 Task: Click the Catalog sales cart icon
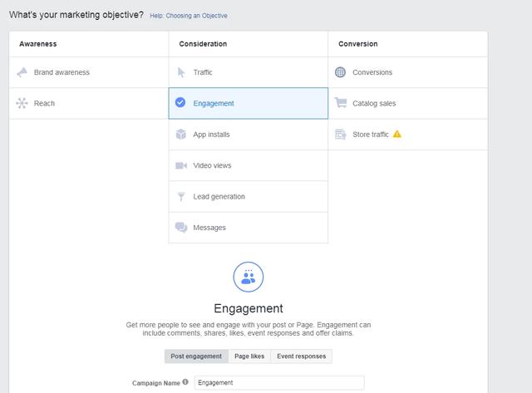[x=340, y=103]
